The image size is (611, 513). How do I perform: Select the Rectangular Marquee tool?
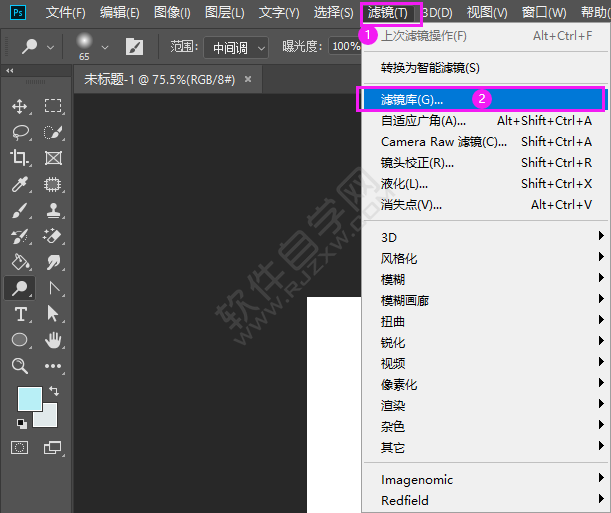53,106
